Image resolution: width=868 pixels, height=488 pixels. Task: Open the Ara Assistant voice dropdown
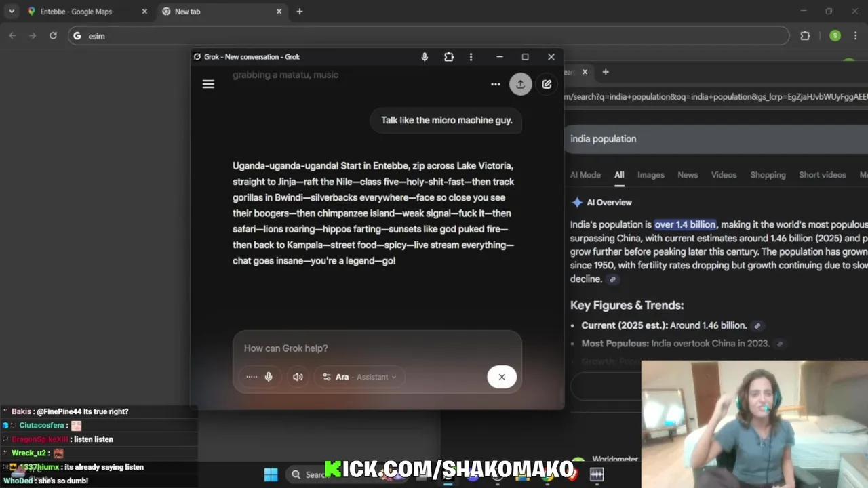click(x=359, y=377)
